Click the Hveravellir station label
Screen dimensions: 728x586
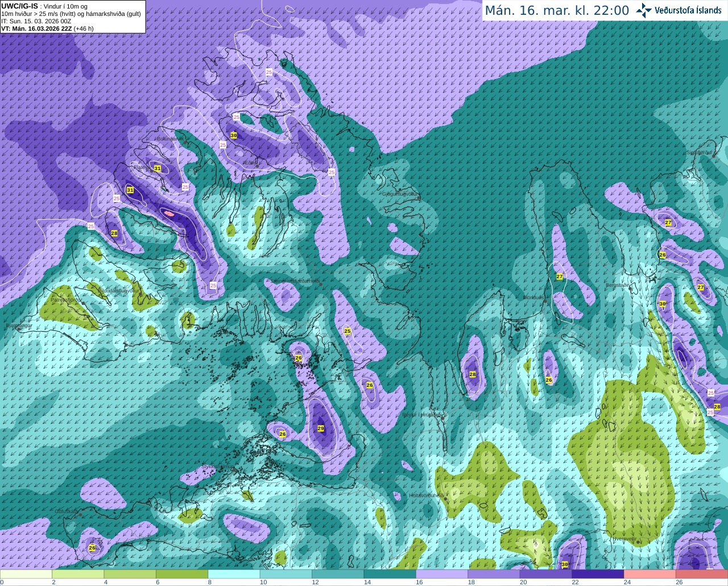[624, 538]
